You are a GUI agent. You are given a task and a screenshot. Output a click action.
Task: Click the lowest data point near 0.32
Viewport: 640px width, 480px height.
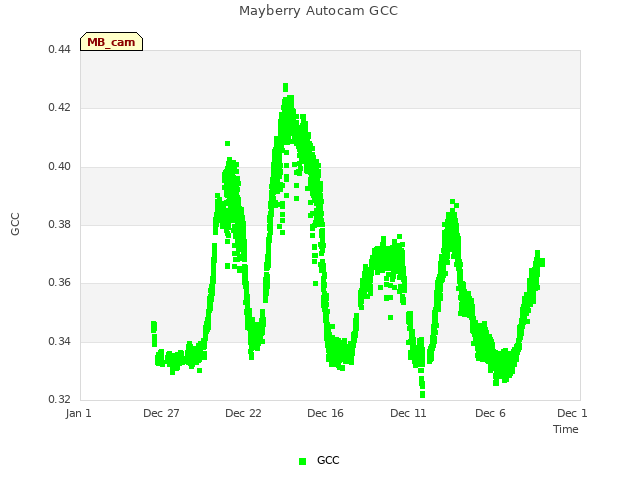[x=422, y=395]
